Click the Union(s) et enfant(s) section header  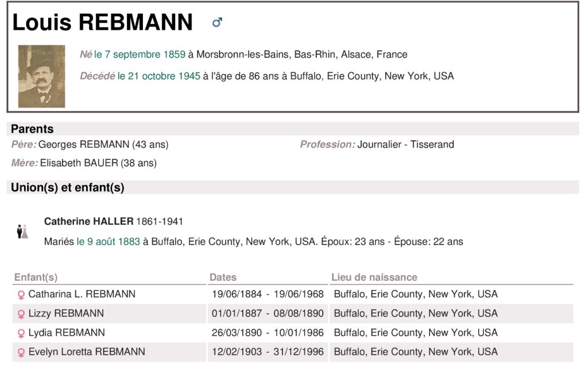tap(68, 187)
